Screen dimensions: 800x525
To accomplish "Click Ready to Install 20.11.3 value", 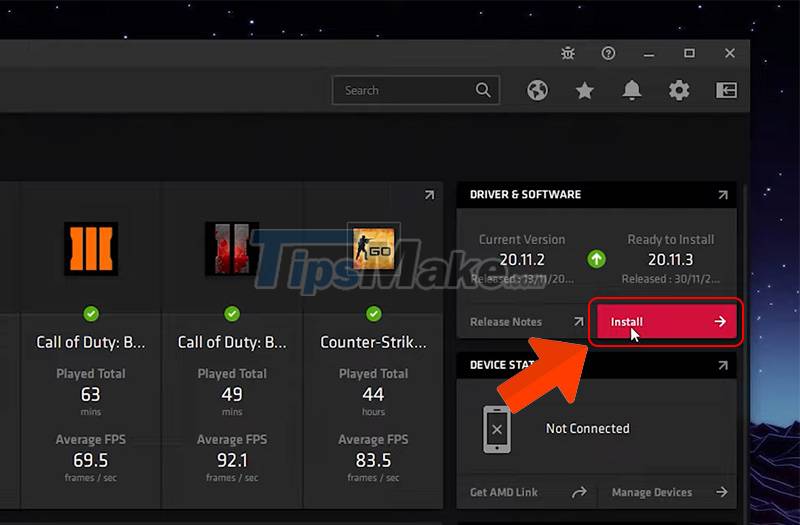I will [670, 260].
